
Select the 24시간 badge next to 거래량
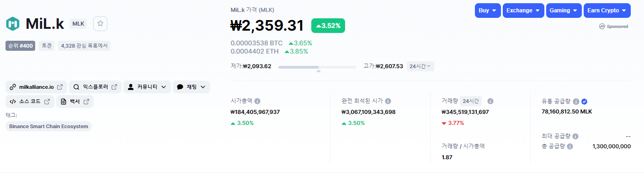pos(471,101)
